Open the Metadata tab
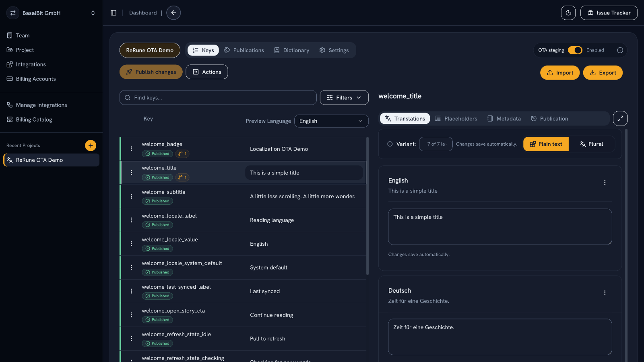Image resolution: width=644 pixels, height=362 pixels. point(504,119)
